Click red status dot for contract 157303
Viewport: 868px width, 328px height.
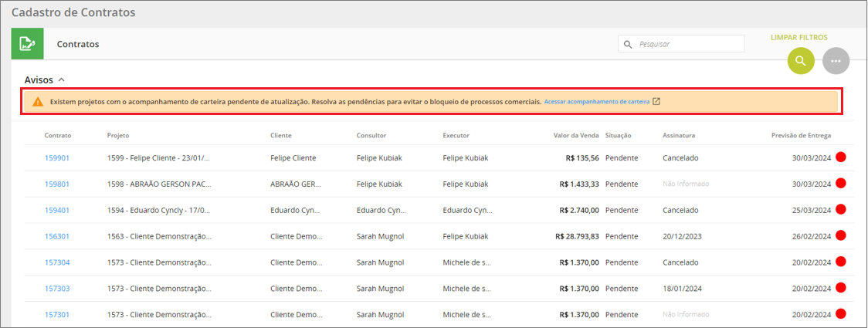coord(841,288)
